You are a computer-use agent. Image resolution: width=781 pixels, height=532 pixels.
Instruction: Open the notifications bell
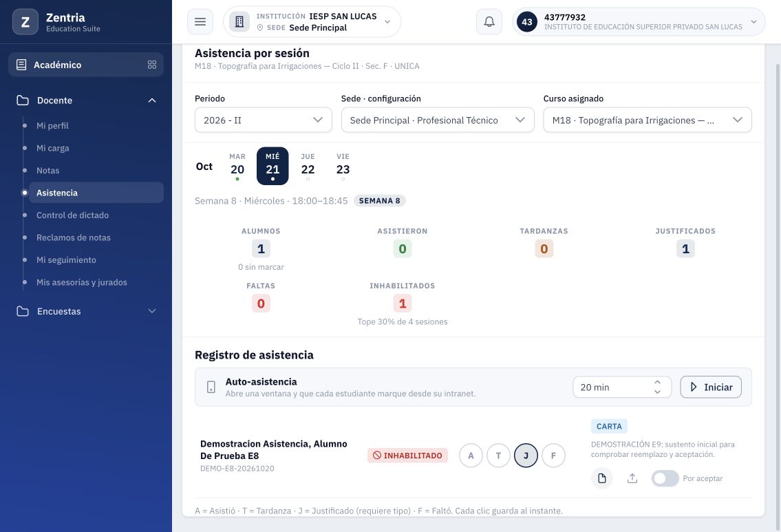(489, 22)
